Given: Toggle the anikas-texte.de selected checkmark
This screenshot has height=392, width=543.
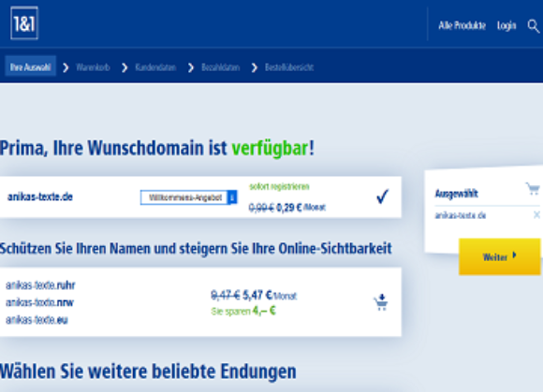Looking at the screenshot, I should 382,196.
